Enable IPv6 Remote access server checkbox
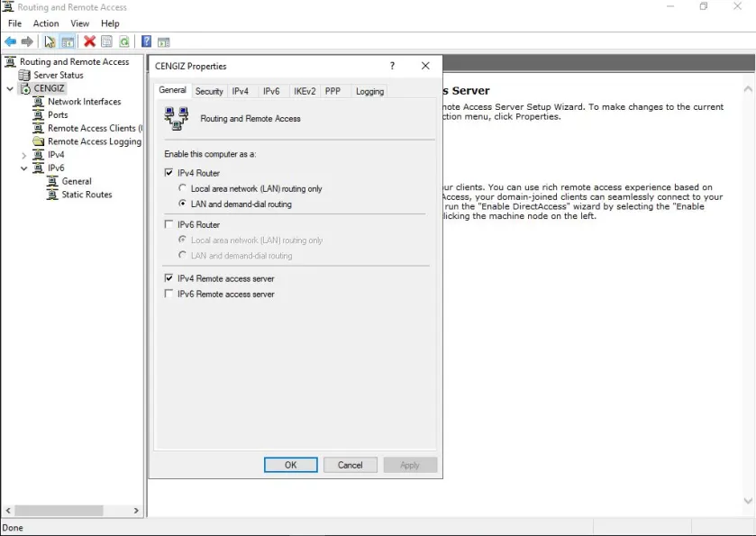 point(169,294)
